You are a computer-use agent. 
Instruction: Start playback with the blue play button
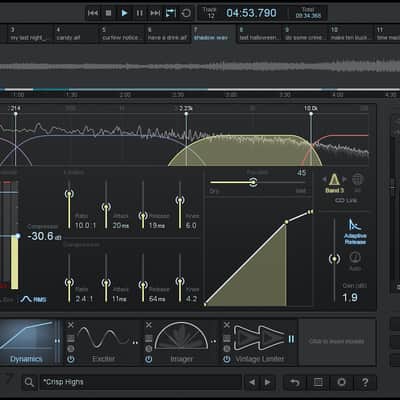(124, 13)
